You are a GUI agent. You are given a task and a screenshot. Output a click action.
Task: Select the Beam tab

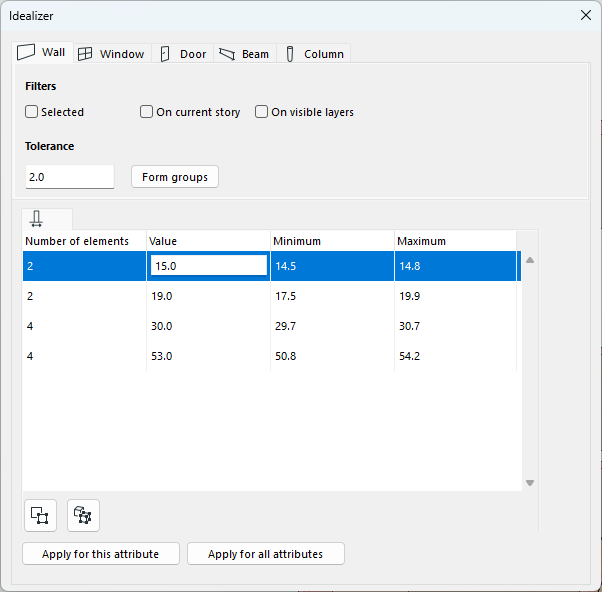(x=244, y=54)
